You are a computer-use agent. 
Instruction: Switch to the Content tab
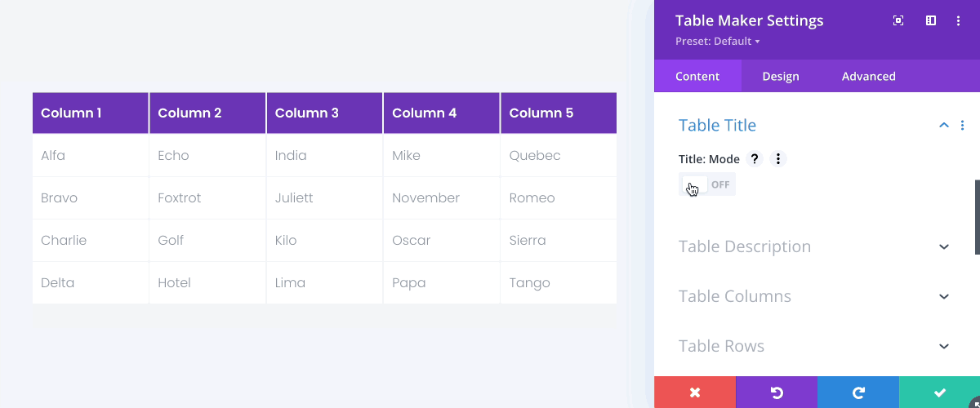(x=697, y=77)
